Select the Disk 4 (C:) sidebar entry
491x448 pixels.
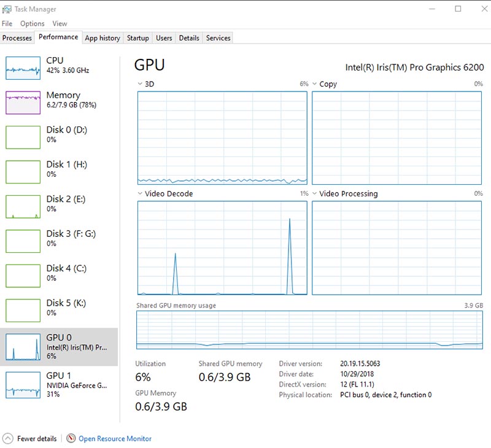(60, 272)
